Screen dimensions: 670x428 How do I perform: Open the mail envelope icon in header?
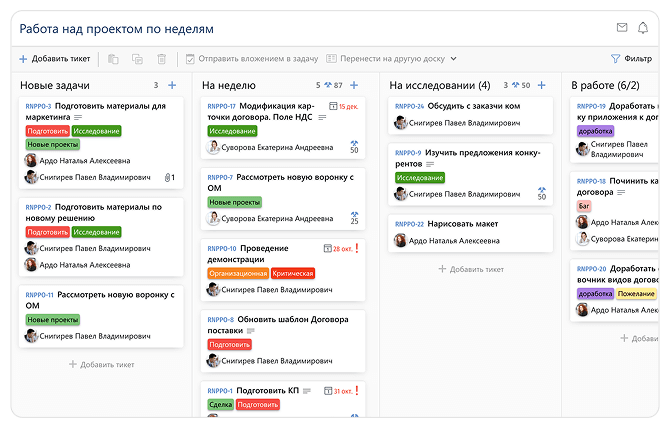(x=622, y=27)
